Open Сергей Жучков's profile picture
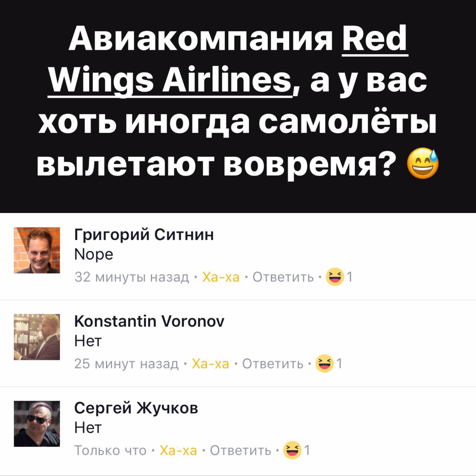This screenshot has width=476, height=476. click(37, 424)
